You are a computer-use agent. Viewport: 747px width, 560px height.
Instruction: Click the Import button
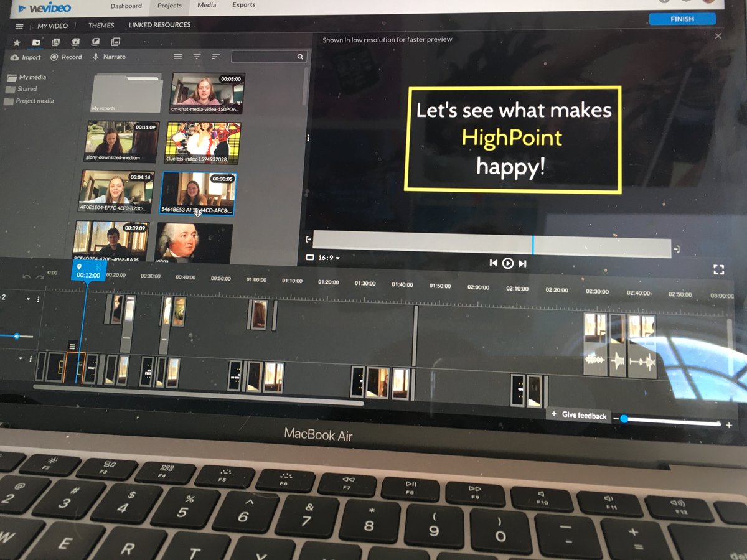coord(26,57)
